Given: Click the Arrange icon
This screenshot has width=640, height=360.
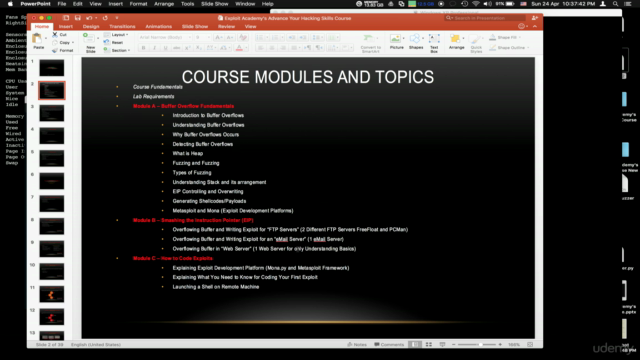Looking at the screenshot, I should (455, 39).
